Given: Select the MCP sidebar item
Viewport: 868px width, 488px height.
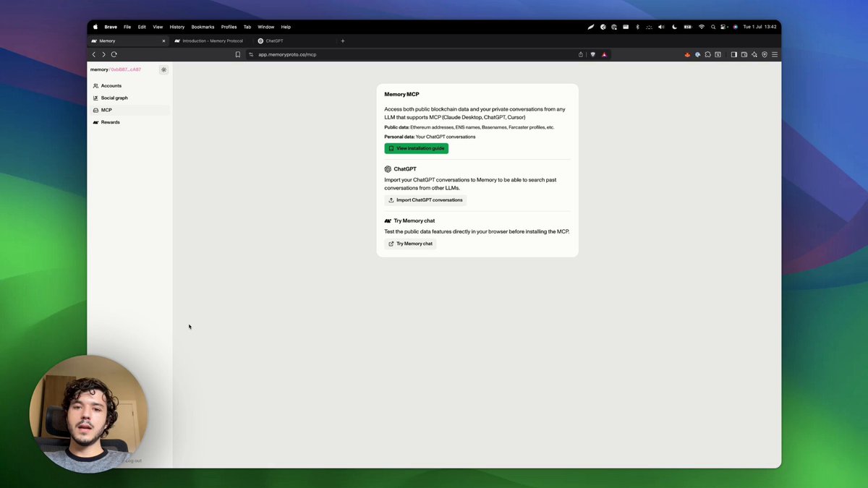Looking at the screenshot, I should (x=130, y=110).
